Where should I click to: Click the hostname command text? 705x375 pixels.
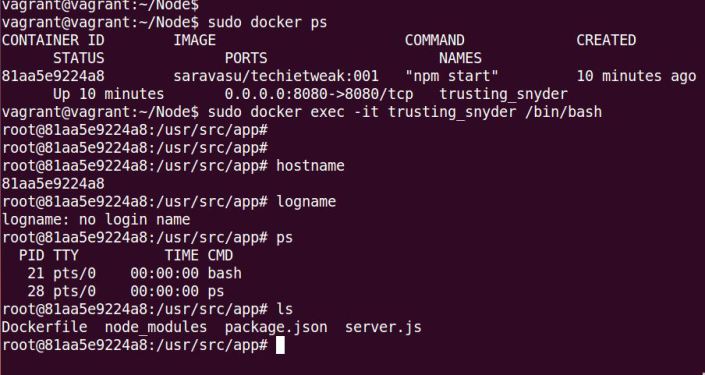click(x=310, y=165)
